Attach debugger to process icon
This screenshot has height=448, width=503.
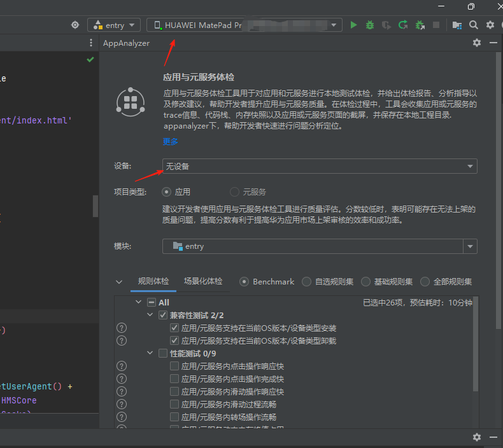(420, 25)
